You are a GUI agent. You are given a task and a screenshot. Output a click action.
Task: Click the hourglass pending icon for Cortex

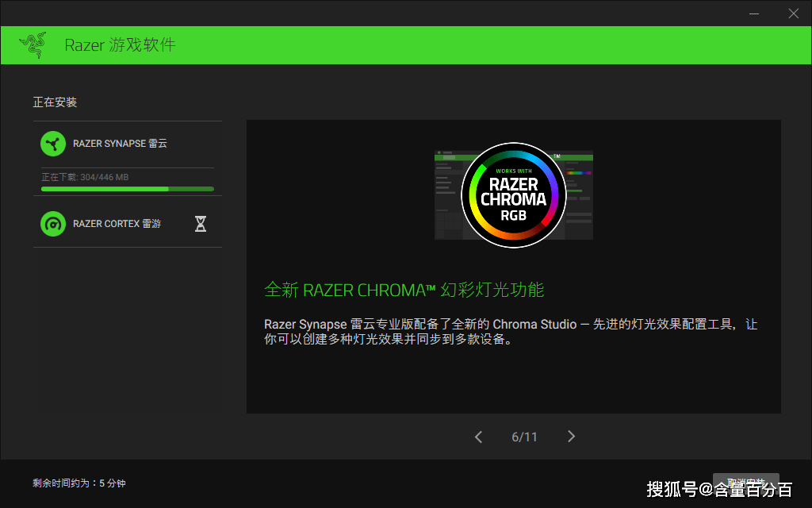[x=201, y=224]
